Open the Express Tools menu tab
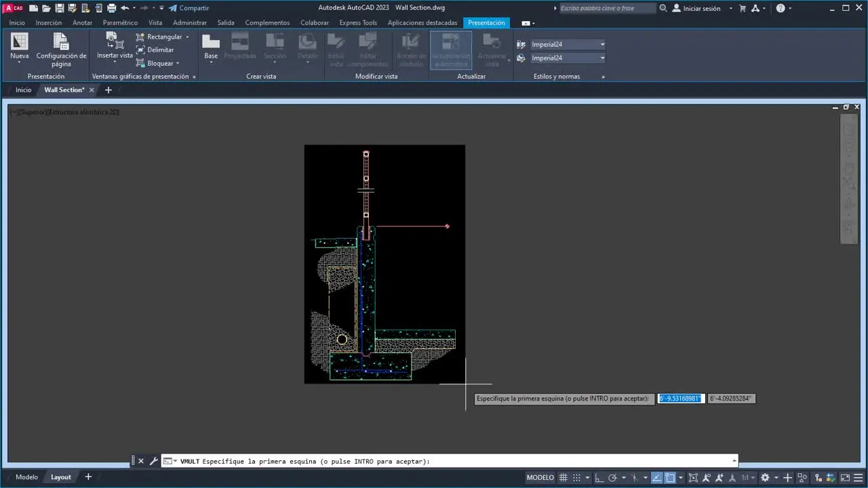868x488 pixels. (x=358, y=22)
